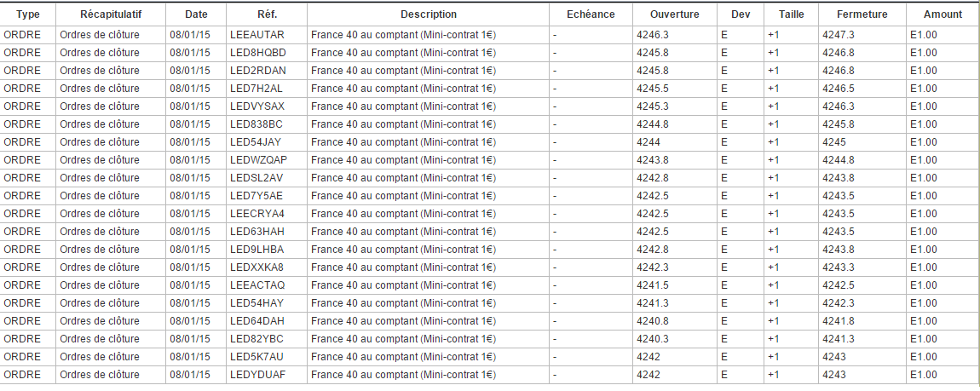Click the Echéance column header

pos(591,14)
